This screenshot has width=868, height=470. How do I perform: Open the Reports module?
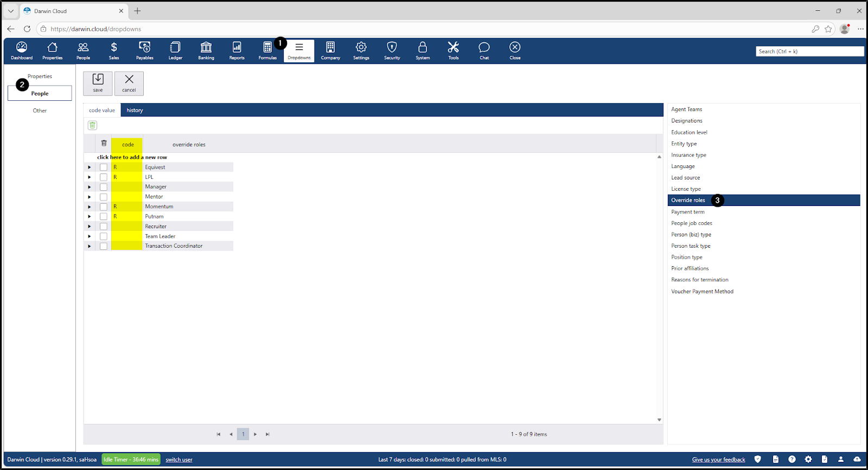[x=237, y=50]
